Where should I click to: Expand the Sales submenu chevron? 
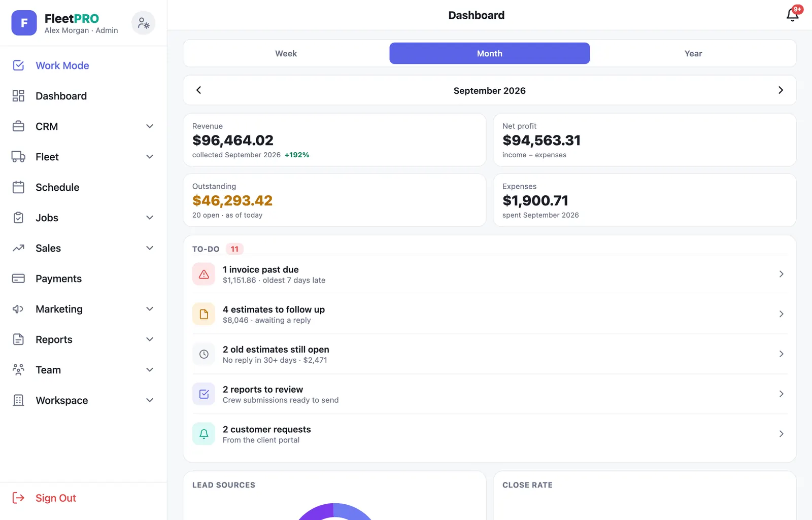150,248
